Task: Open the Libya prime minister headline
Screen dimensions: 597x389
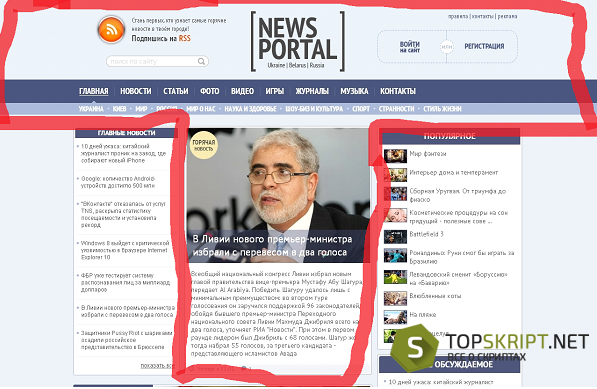Action: point(272,246)
